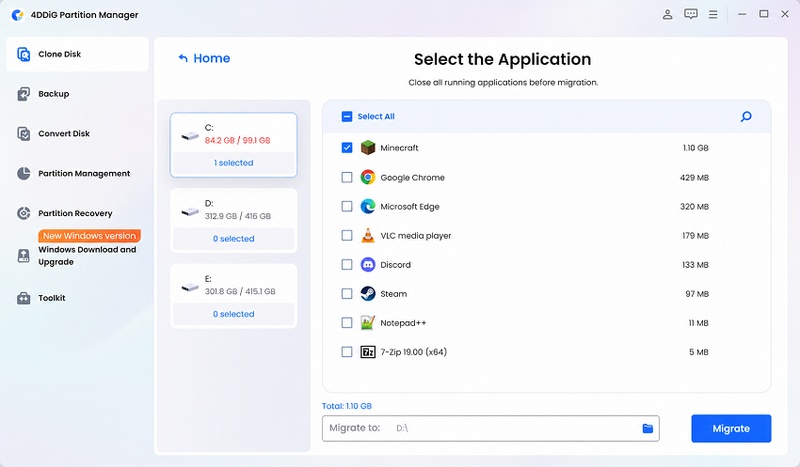Click the Minecraft 1.10 GB size value
The height and width of the screenshot is (467, 800).
[696, 148]
